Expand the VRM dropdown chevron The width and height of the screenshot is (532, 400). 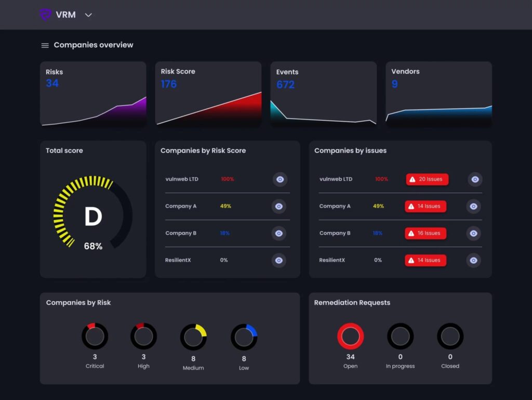[88, 15]
